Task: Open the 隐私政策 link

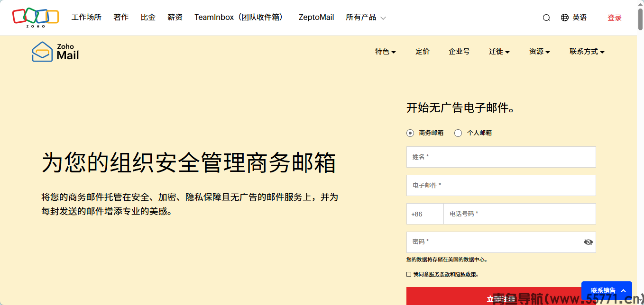Action: [x=466, y=274]
